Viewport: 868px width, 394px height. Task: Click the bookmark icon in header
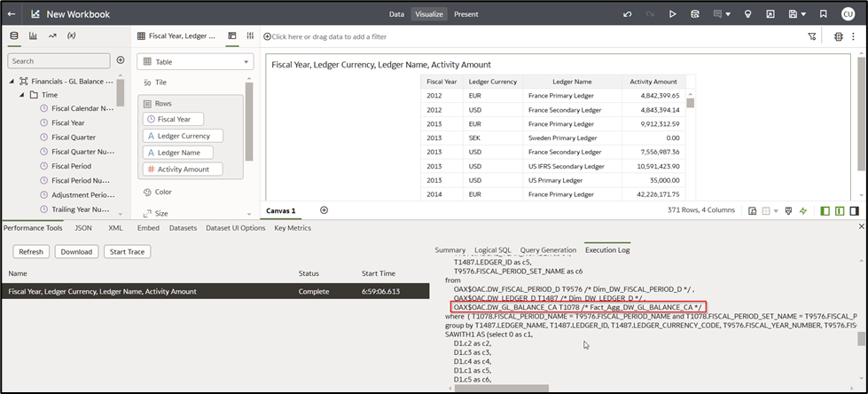point(824,14)
